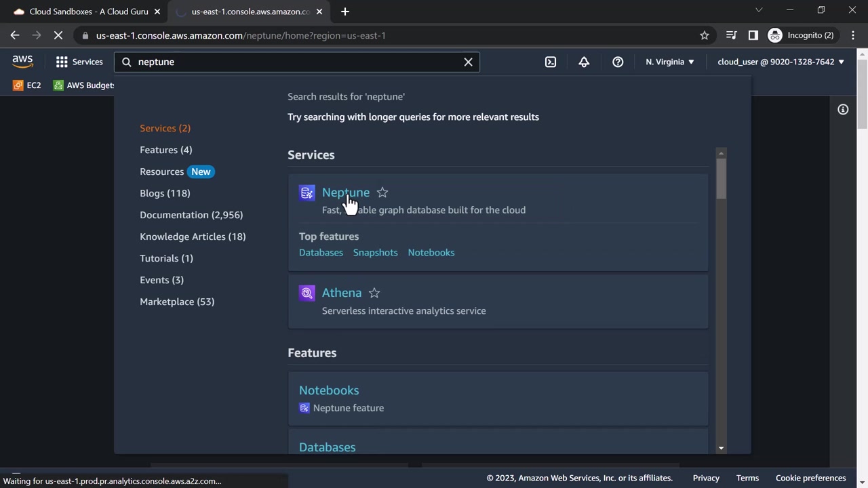
Task: Open Neptune Notebooks top feature
Action: pyautogui.click(x=431, y=252)
